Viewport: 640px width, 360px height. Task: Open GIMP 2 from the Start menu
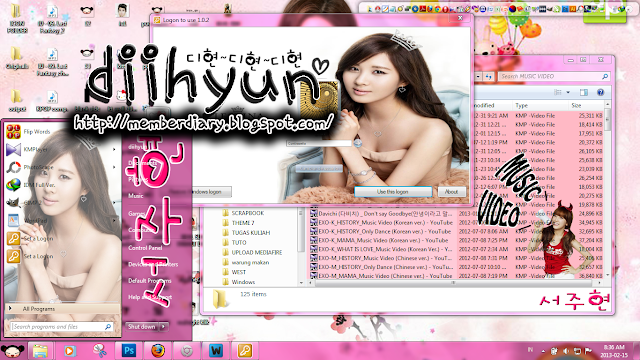[24, 202]
